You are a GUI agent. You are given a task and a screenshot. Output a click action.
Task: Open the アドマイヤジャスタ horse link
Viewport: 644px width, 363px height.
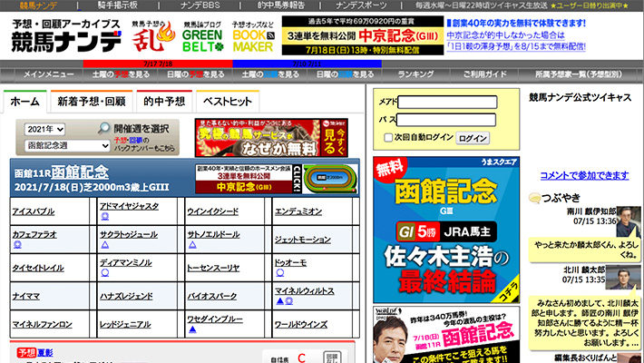pos(129,206)
